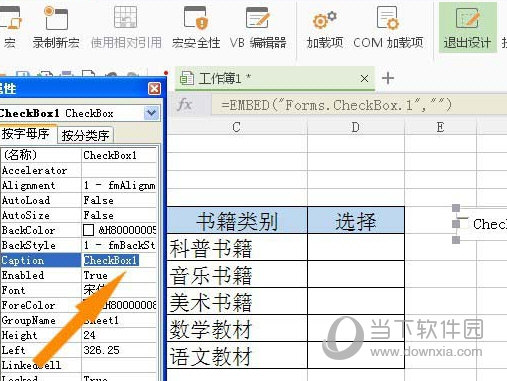Image resolution: width=507 pixels, height=381 pixels.
Task: Click the AutoSize False value
Action: pyautogui.click(x=119, y=215)
